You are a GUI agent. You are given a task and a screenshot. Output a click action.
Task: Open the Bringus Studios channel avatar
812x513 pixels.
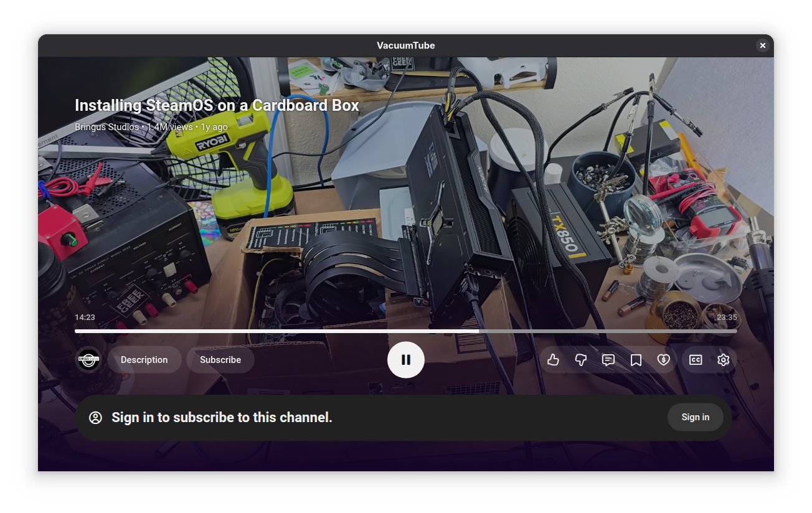tap(88, 360)
